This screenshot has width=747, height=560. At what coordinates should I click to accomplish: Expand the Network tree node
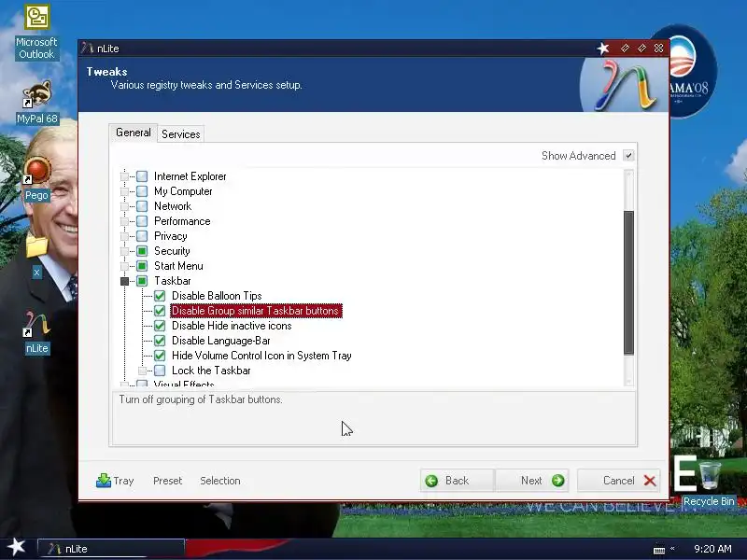pos(124,206)
